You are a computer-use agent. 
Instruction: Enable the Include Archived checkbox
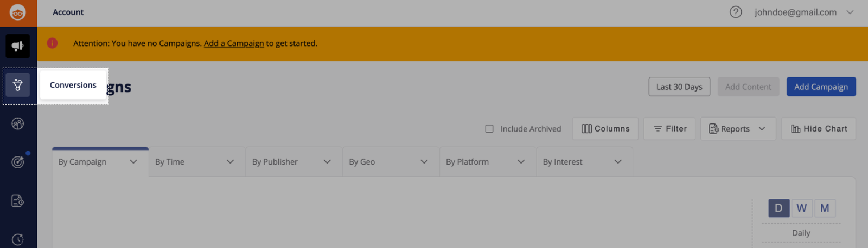click(489, 129)
